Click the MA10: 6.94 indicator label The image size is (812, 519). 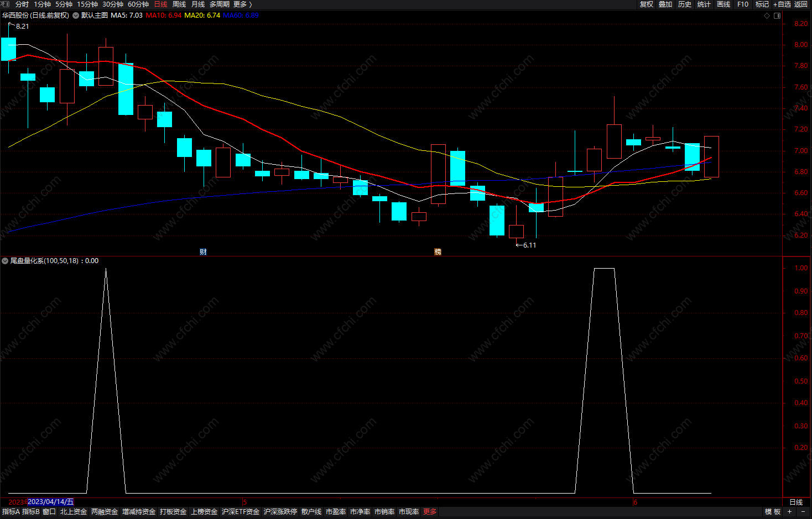click(x=164, y=15)
